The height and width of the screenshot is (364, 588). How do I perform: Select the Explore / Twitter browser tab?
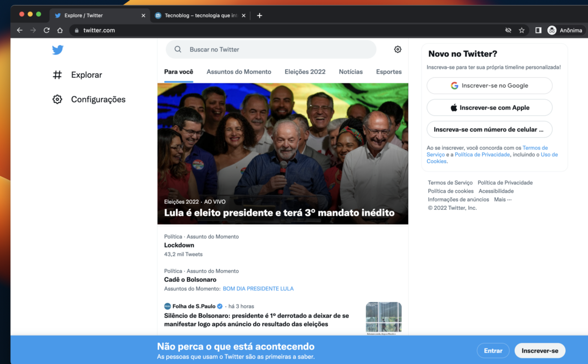coord(99,16)
